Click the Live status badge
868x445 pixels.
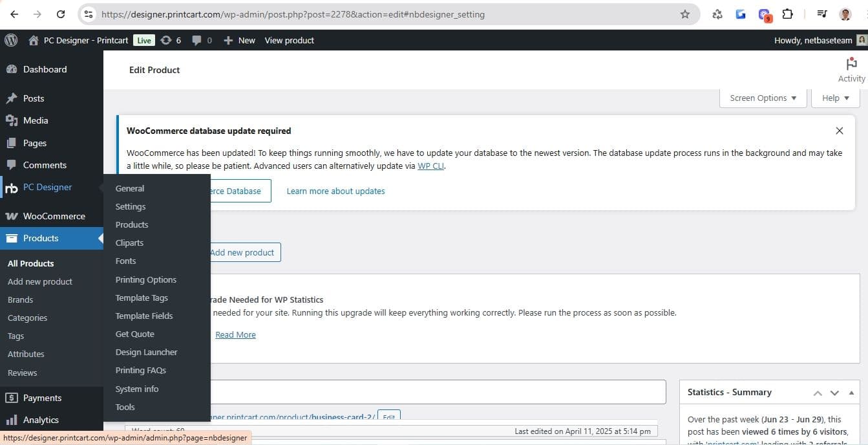point(143,40)
